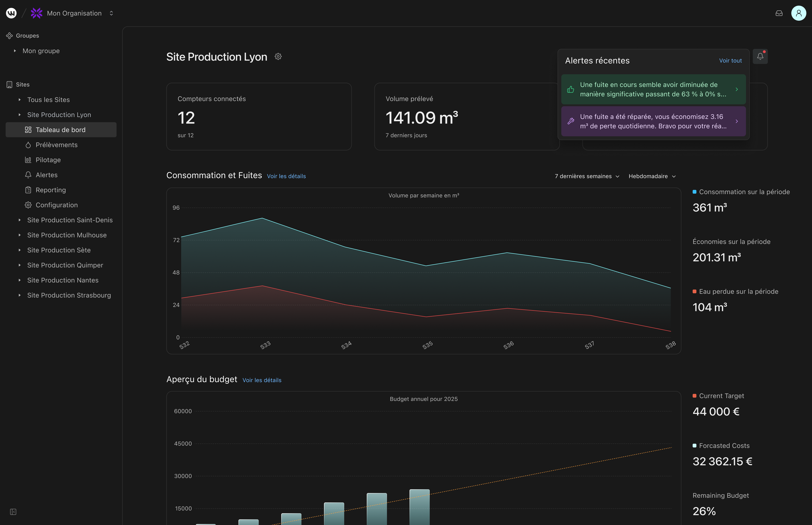
Task: Open the repaired leak purple alert
Action: [653, 121]
